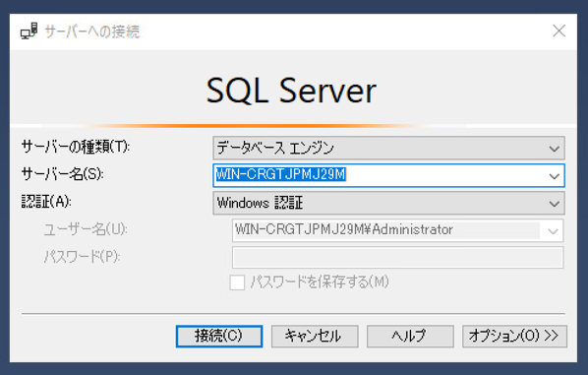
Task: Open the サーバーの種類 dropdown arrow
Action: pos(554,149)
